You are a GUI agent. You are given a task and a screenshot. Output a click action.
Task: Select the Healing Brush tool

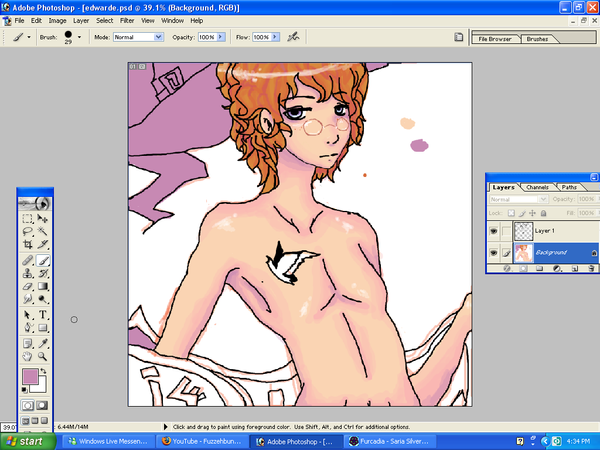coord(28,261)
